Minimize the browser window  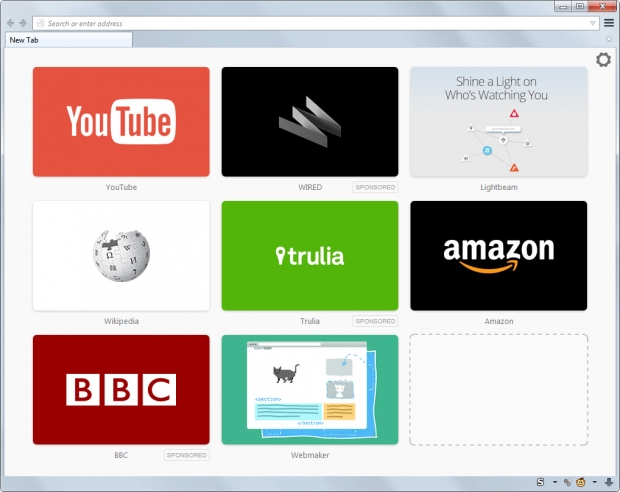pyautogui.click(x=563, y=6)
